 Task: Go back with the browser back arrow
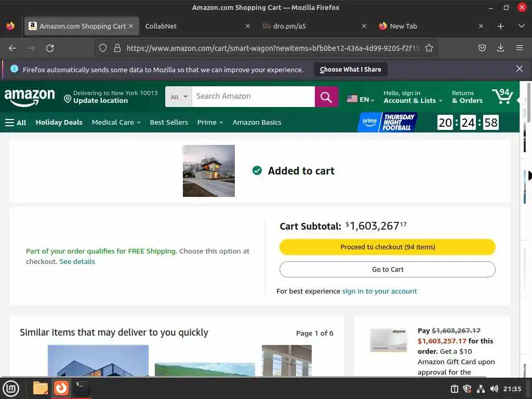click(x=12, y=48)
